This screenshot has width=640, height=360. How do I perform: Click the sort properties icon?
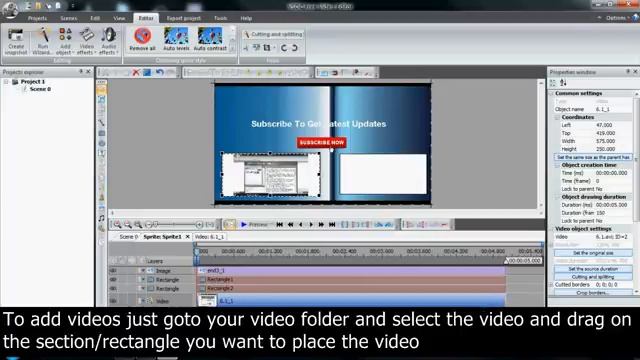pos(563,83)
